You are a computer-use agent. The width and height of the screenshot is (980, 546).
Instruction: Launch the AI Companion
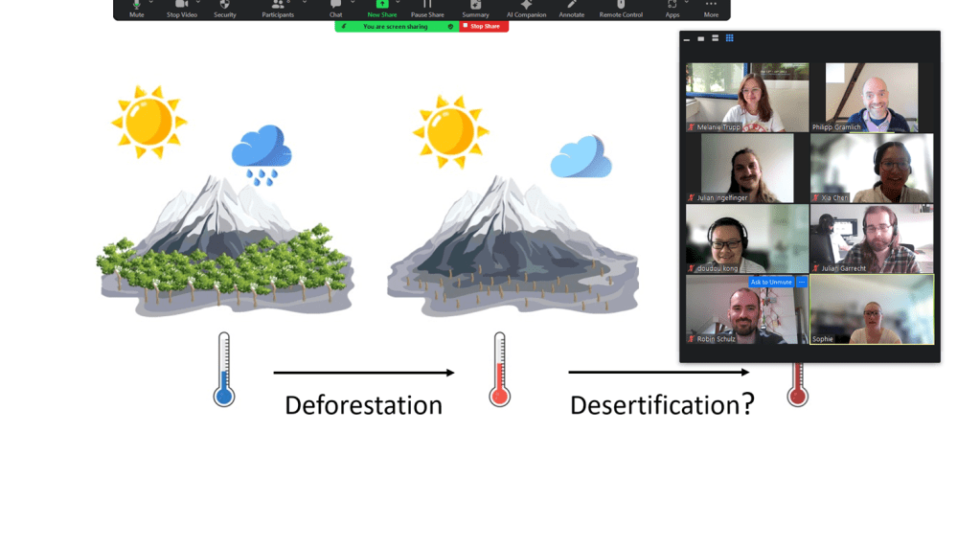pos(526,8)
